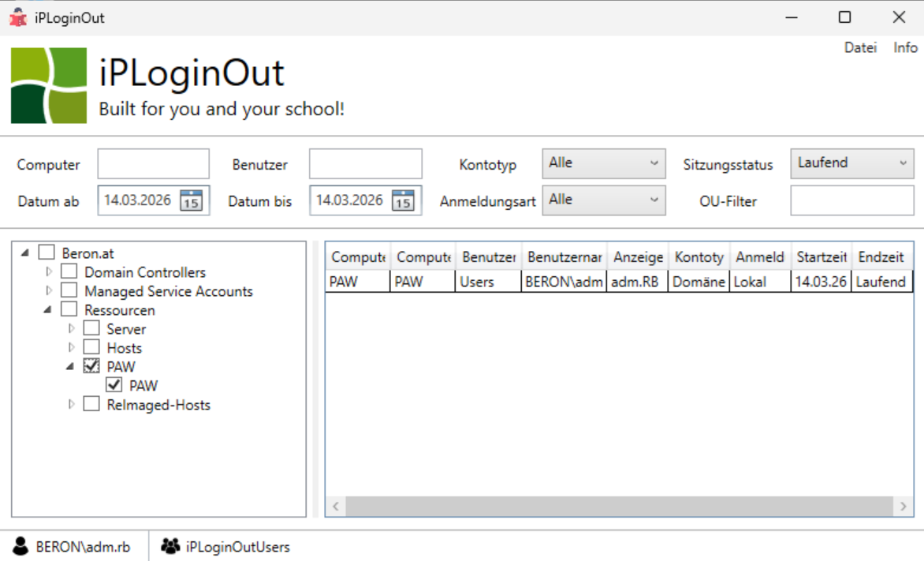Open the Datum ab calendar picker icon

point(192,200)
